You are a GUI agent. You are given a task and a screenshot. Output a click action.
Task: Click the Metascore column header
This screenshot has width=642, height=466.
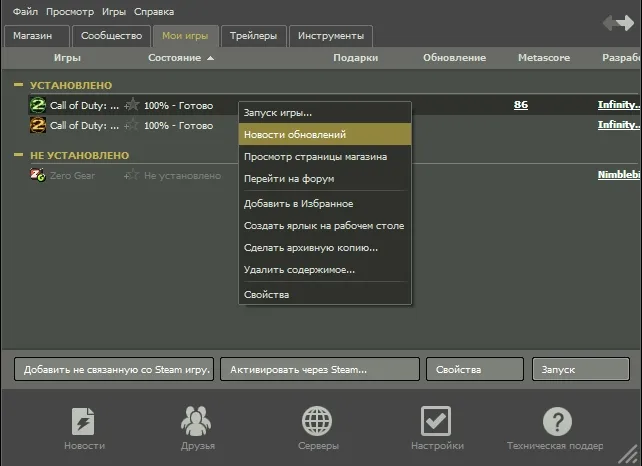(543, 58)
